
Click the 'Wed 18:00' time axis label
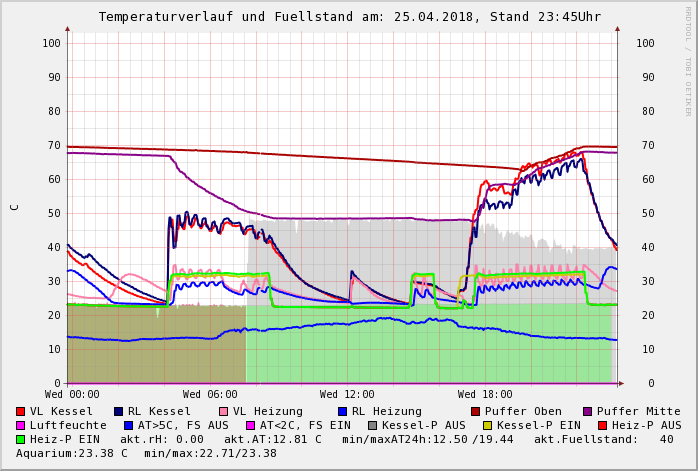(485, 395)
